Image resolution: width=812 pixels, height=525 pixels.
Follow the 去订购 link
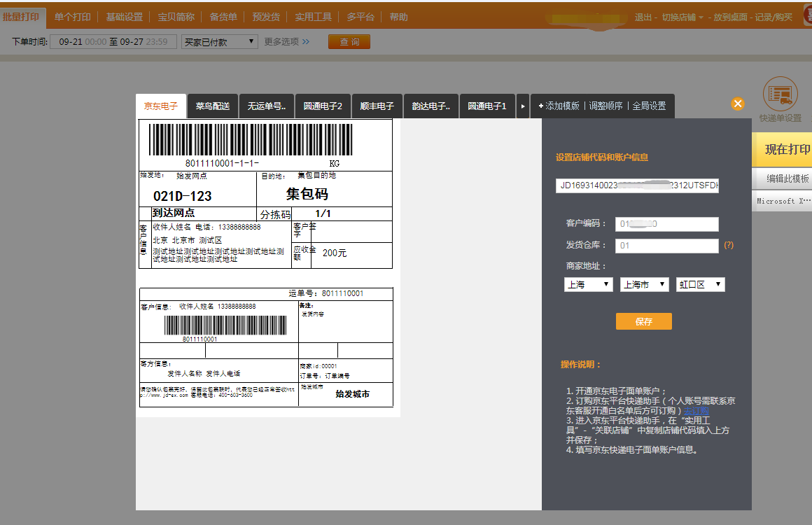click(696, 411)
